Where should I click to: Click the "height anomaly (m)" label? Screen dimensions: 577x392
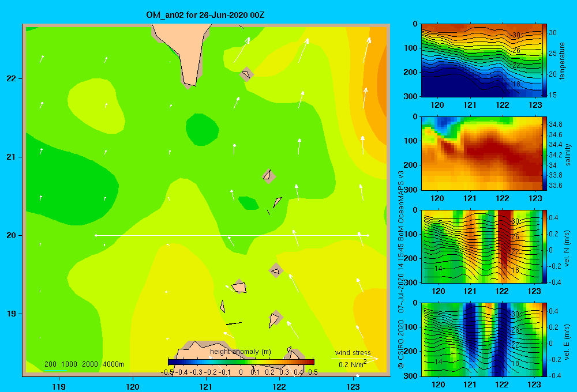(x=240, y=352)
